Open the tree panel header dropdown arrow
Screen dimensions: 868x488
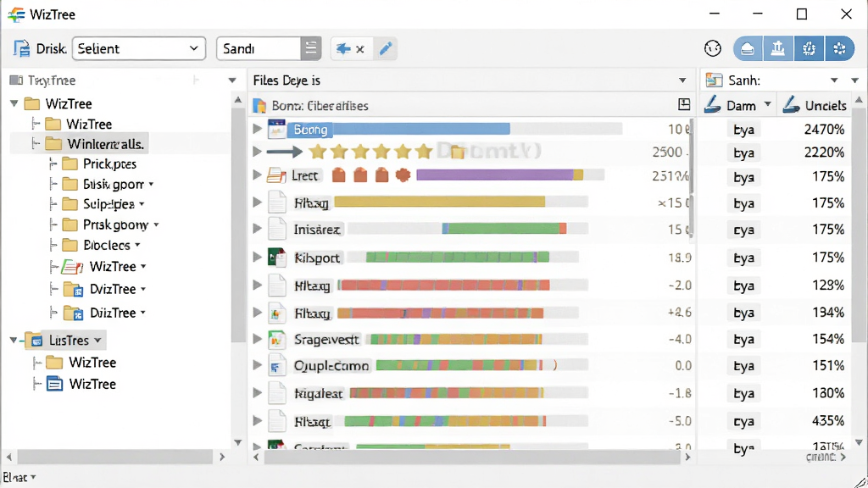point(232,80)
